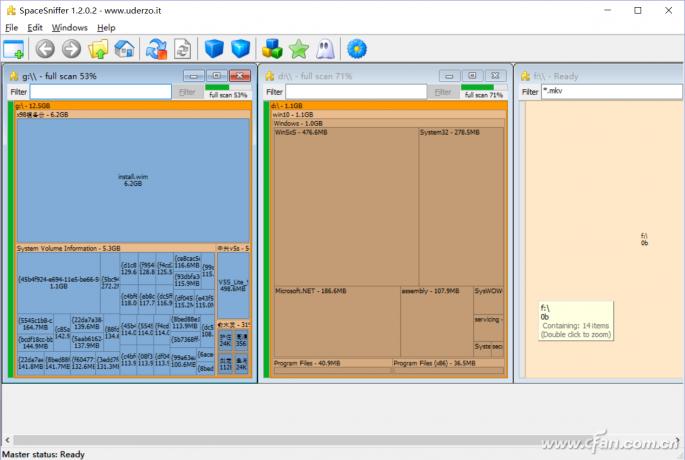Minimize the d:\ scan view
The height and width of the screenshot is (460, 685).
pos(449,76)
